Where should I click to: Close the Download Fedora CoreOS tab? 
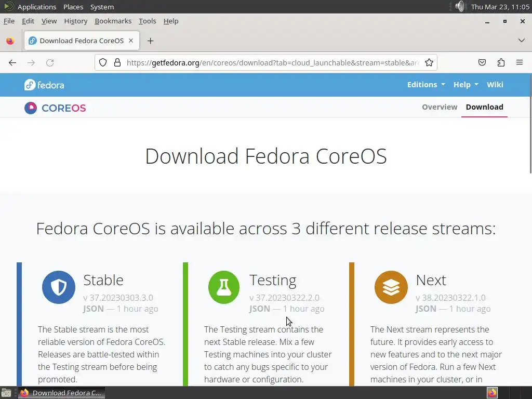pos(131,41)
